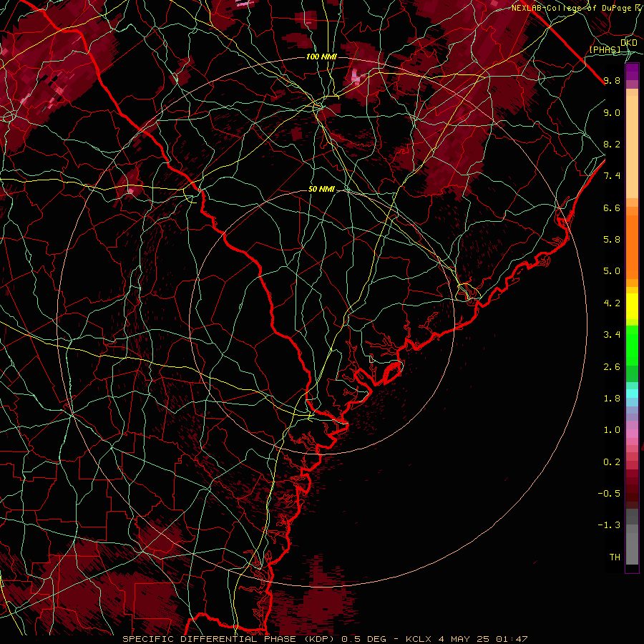The image size is (644, 644).
Task: Click the purple swatch at top of color bar
Action: [632, 72]
